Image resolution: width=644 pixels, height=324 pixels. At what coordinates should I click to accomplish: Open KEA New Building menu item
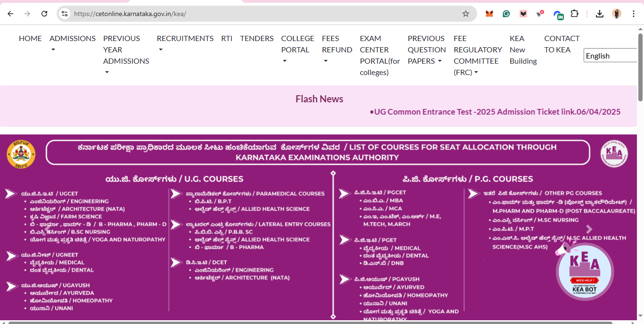(523, 50)
